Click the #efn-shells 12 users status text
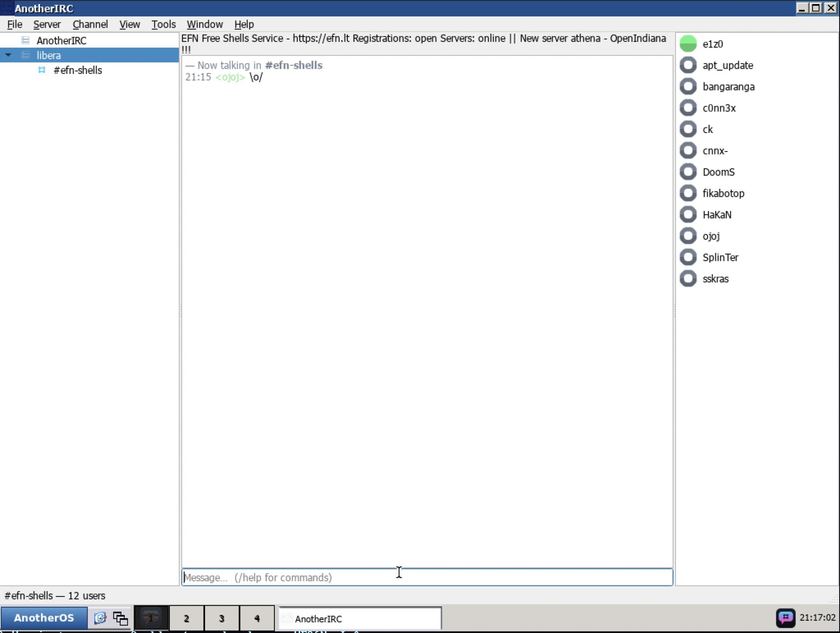The image size is (840, 633). click(55, 596)
